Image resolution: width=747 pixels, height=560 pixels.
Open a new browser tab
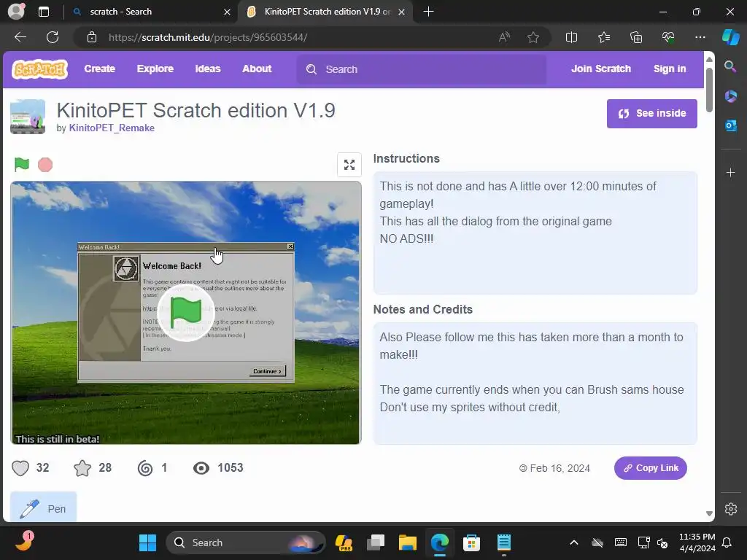click(x=428, y=12)
